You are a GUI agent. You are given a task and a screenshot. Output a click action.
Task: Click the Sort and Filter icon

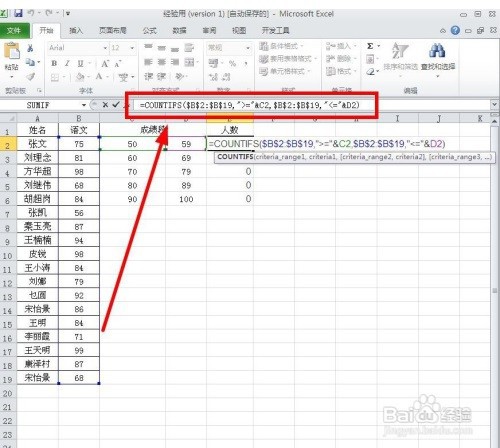[x=400, y=51]
